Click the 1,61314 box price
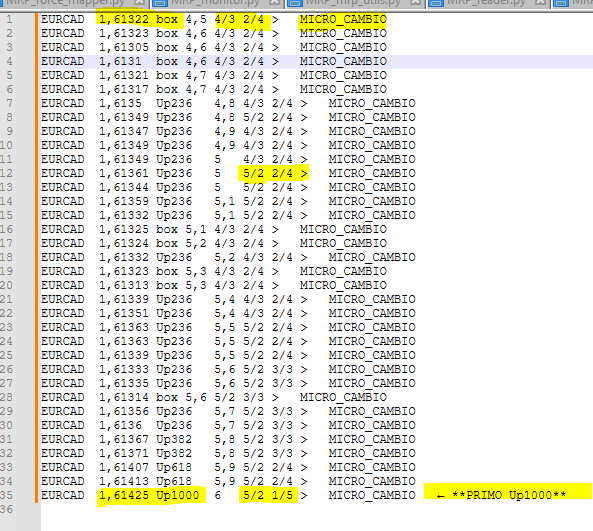The width and height of the screenshot is (593, 531). pos(124,397)
